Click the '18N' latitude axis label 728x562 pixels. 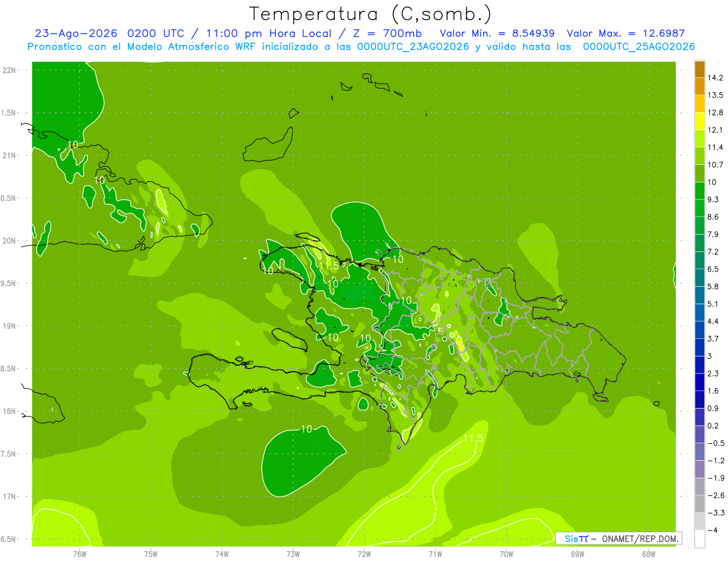point(9,411)
